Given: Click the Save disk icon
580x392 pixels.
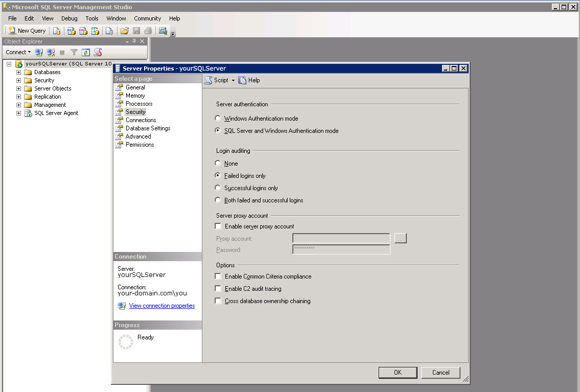Looking at the screenshot, I should click(x=136, y=31).
